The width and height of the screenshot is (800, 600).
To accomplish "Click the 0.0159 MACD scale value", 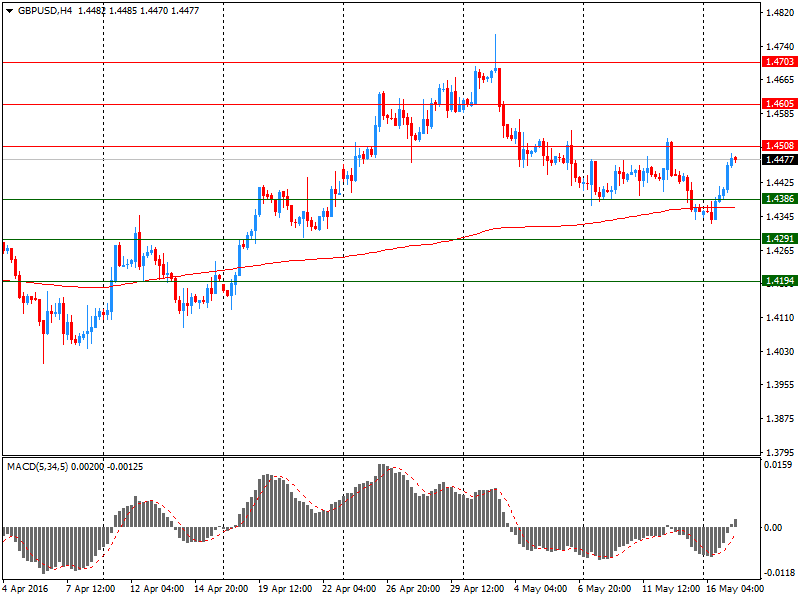I will (x=778, y=465).
